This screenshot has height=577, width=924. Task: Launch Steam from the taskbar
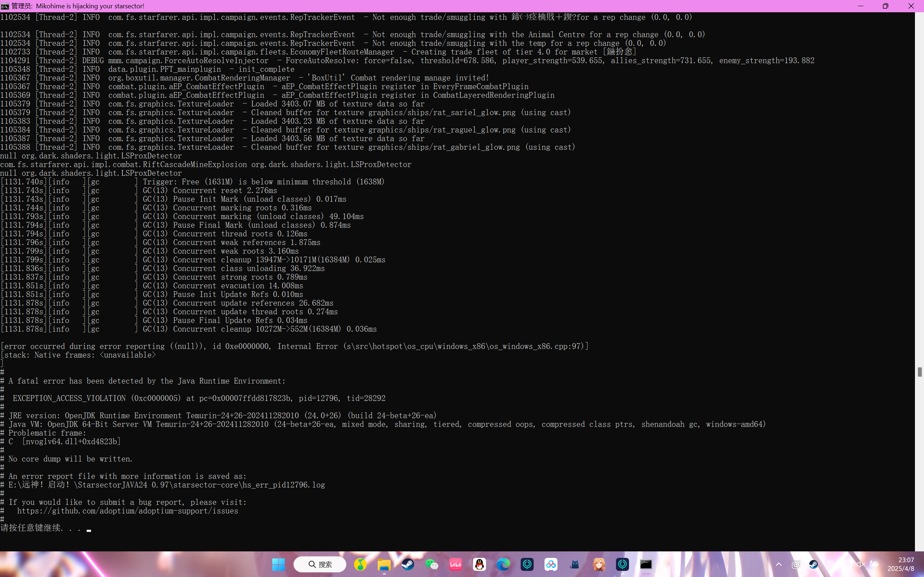pos(408,564)
